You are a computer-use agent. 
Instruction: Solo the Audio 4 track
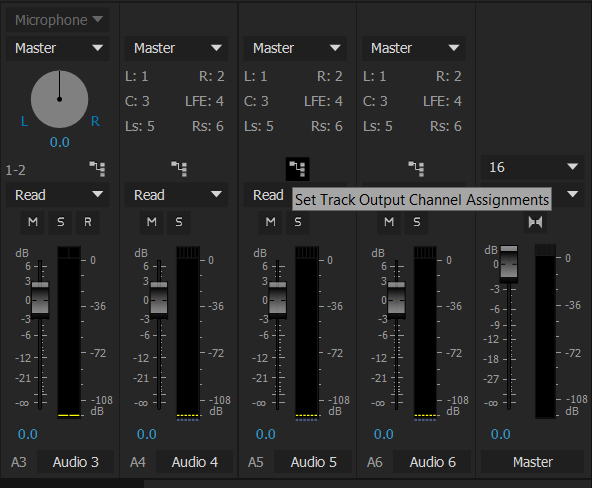(179, 222)
